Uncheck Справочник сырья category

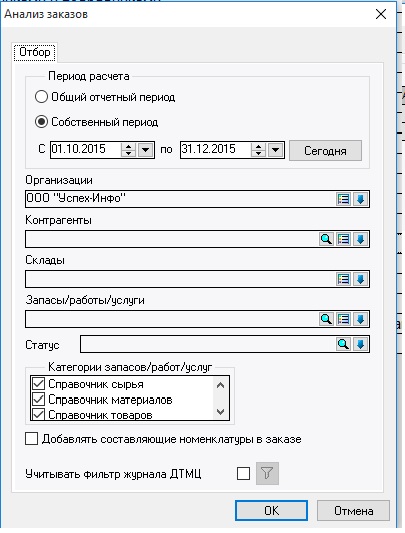point(38,384)
